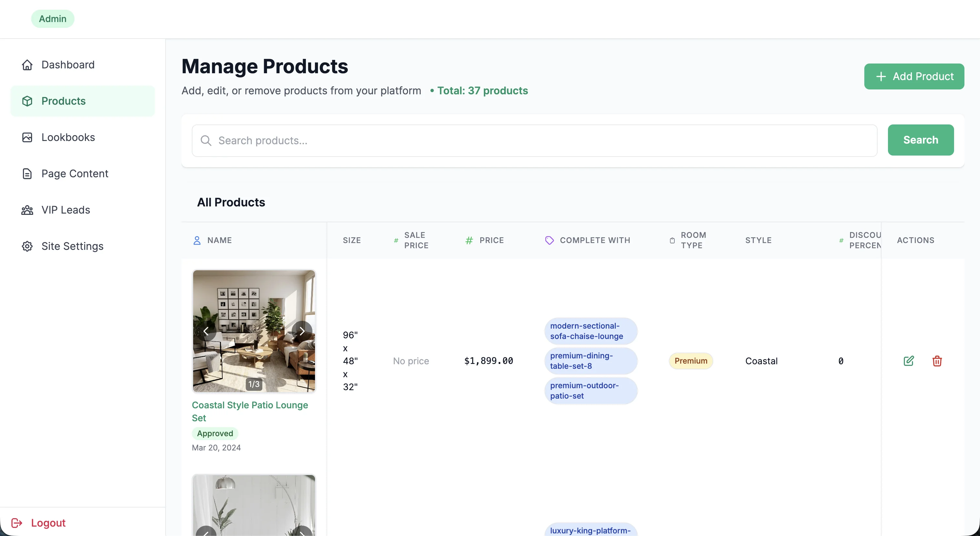Open the Dashboard home icon
Screen dimensions: 980x536
pyautogui.click(x=27, y=65)
